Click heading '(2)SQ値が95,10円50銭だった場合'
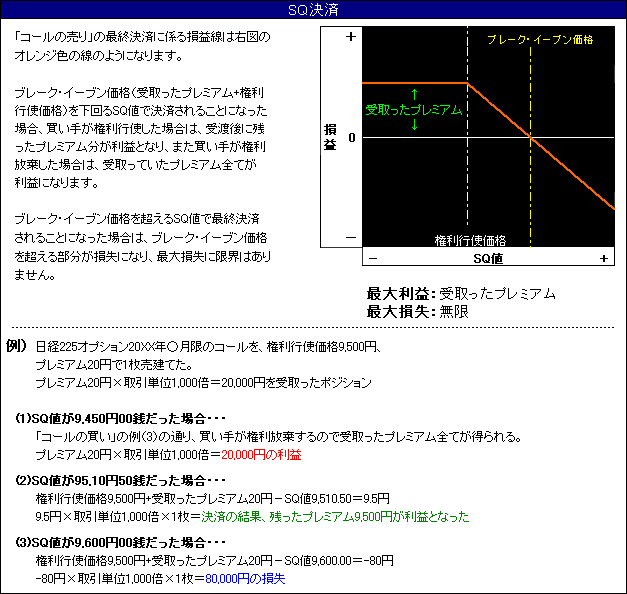Viewport: 627px width, 594px height. point(120,480)
